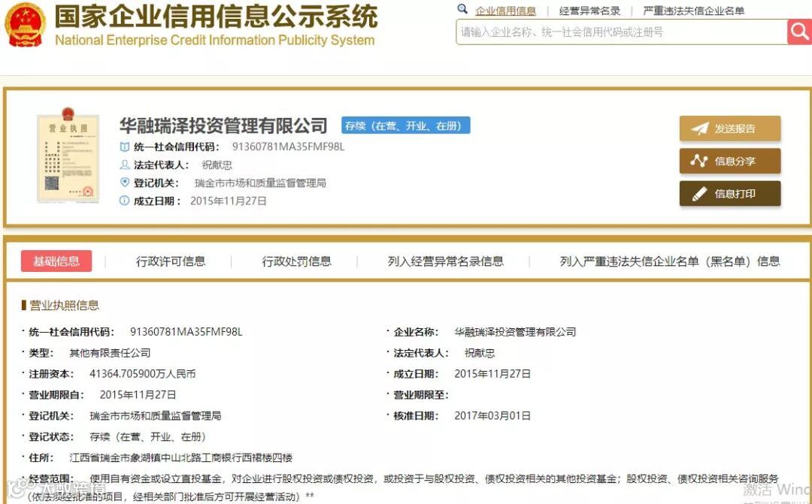Click the national emblem logo
The image size is (812, 504).
pos(25,25)
